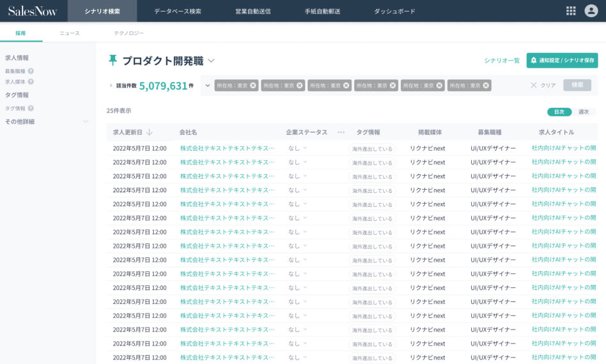This screenshot has width=606, height=364.
Task: Click the 企業ステータス column header
Action: pyautogui.click(x=306, y=132)
